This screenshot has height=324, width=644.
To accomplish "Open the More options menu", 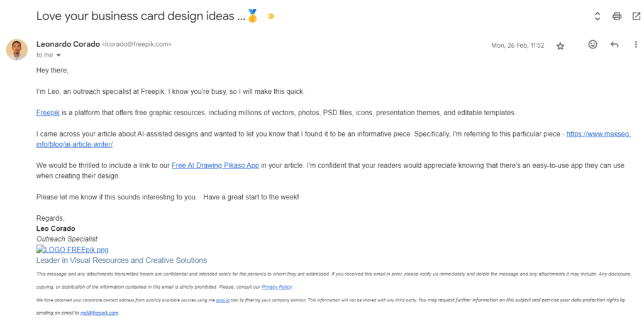I will tap(636, 45).
